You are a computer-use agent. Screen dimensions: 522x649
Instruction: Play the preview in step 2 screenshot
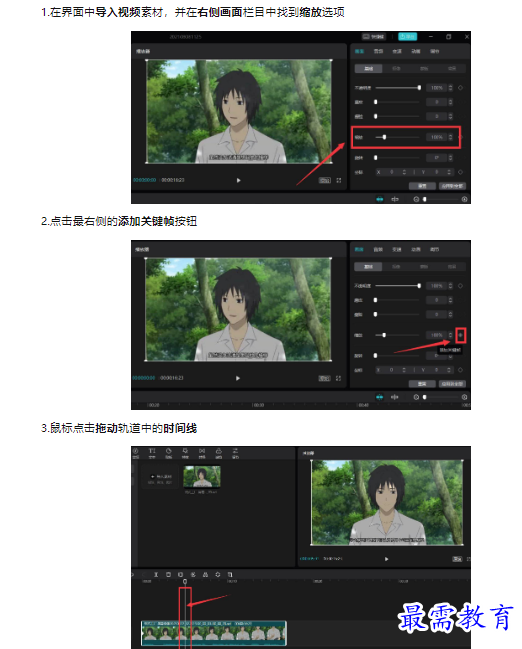238,378
